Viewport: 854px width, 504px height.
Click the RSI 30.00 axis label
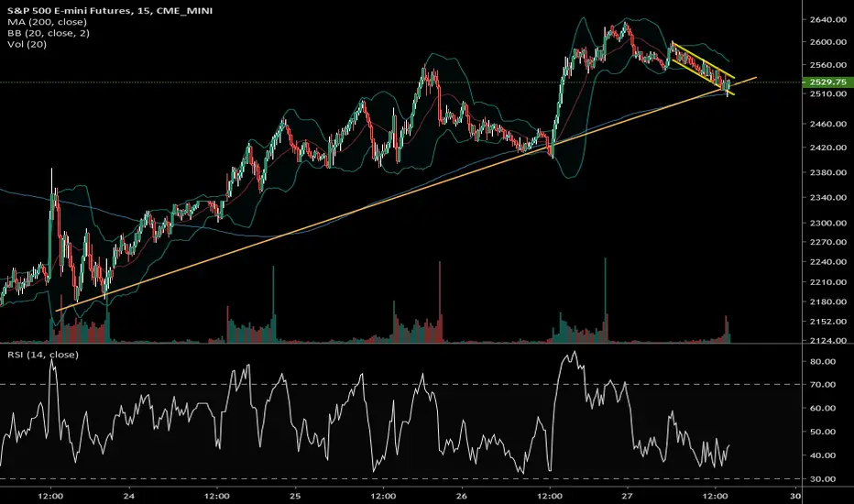click(x=823, y=479)
